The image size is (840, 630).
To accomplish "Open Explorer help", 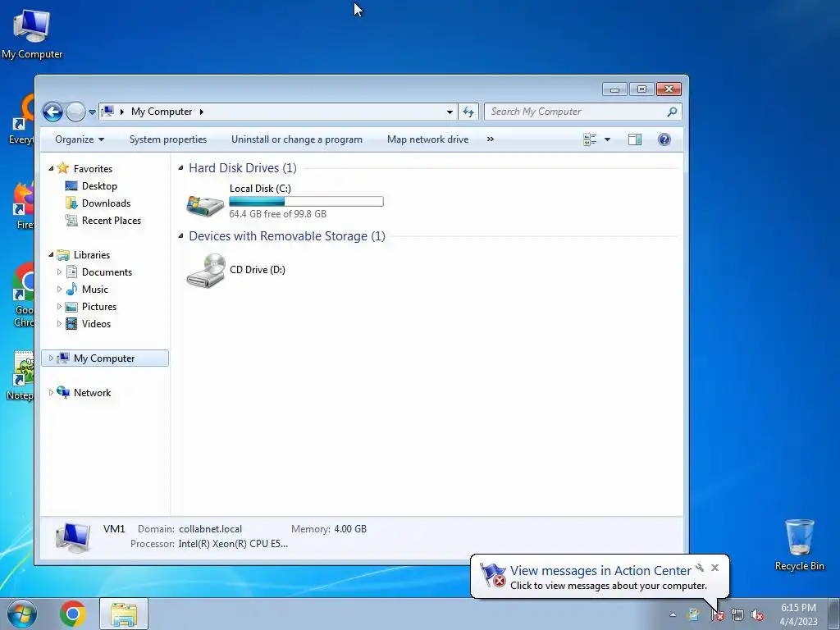I will (664, 139).
